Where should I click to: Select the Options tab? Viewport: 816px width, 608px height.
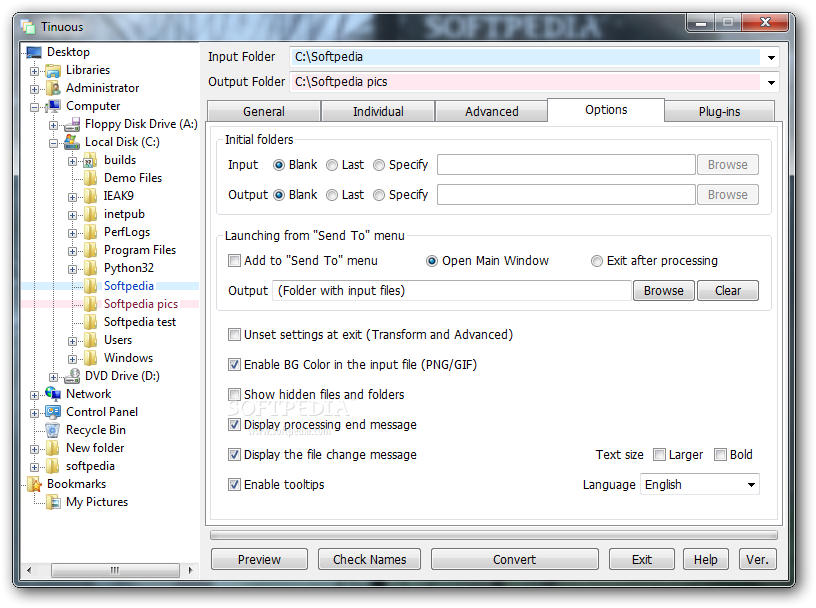pyautogui.click(x=606, y=110)
